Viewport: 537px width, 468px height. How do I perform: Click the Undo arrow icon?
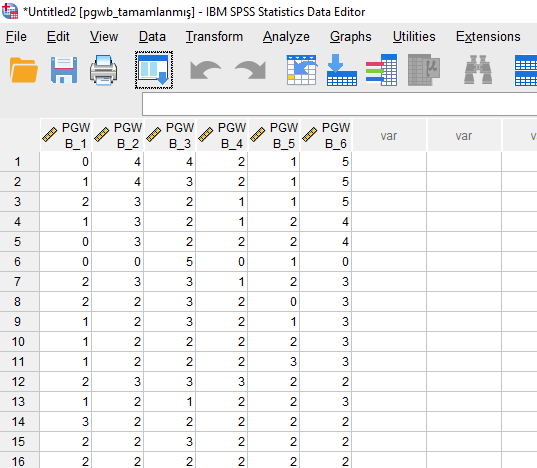tap(205, 70)
